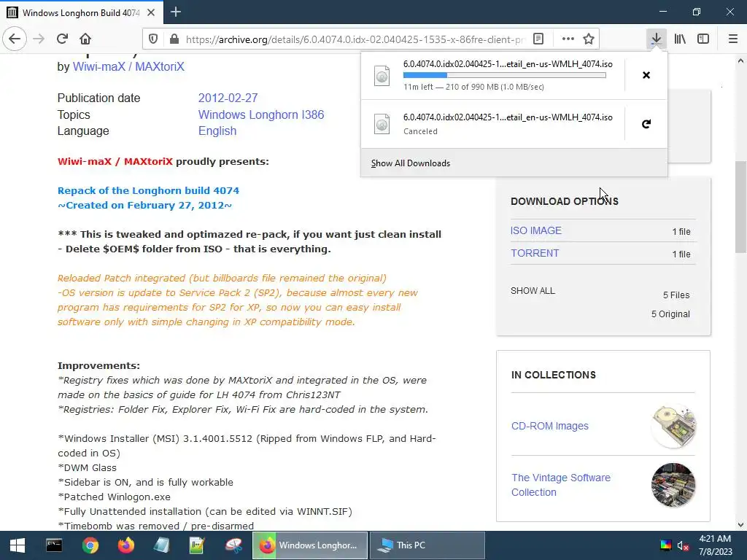This screenshot has height=560, width=747.
Task: Click the TORRENT download option
Action: point(535,253)
